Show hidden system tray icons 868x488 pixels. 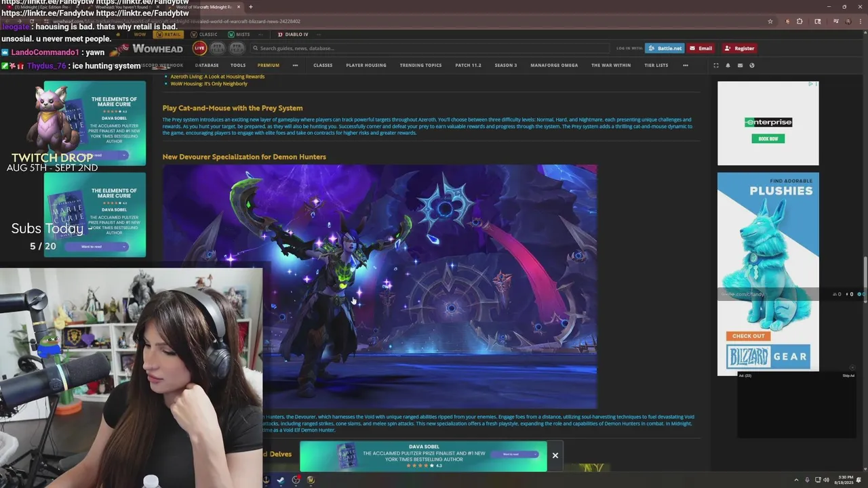tap(797, 480)
